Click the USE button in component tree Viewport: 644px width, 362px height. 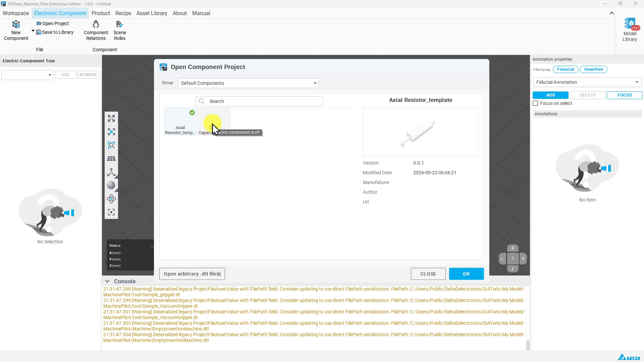coord(66,75)
